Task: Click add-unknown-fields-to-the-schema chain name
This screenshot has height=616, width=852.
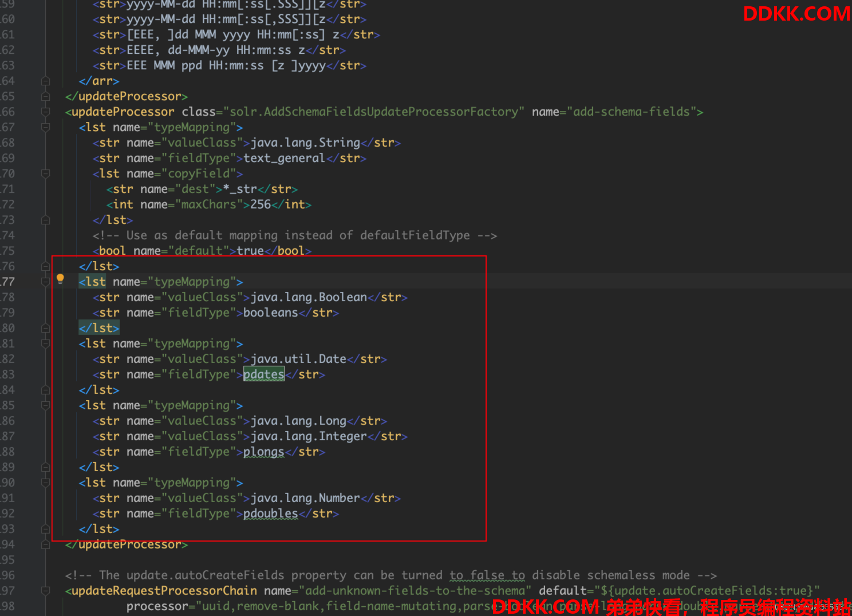Action: click(x=415, y=591)
